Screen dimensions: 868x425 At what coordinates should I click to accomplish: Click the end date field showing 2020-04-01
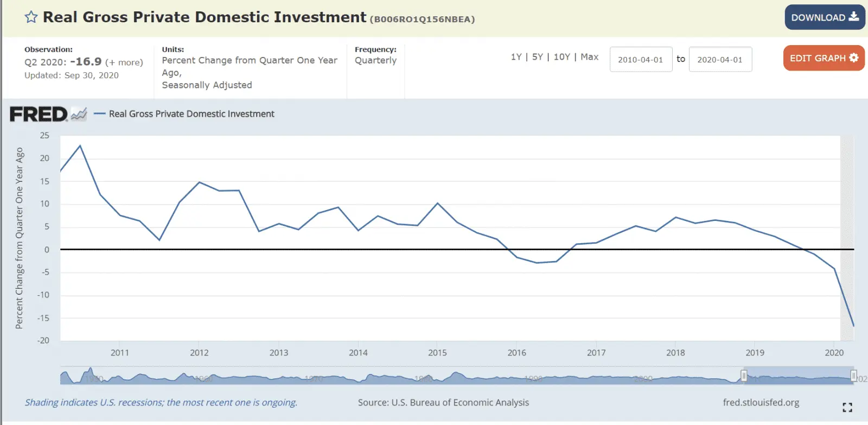(x=720, y=60)
